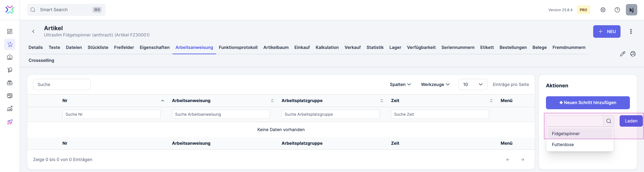
Task: Click the settings gear icon
Action: pyautogui.click(x=603, y=10)
